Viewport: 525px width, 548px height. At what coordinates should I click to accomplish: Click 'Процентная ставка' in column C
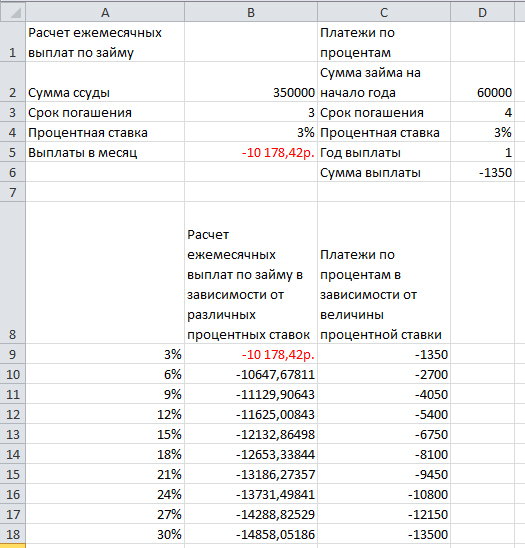pos(384,132)
